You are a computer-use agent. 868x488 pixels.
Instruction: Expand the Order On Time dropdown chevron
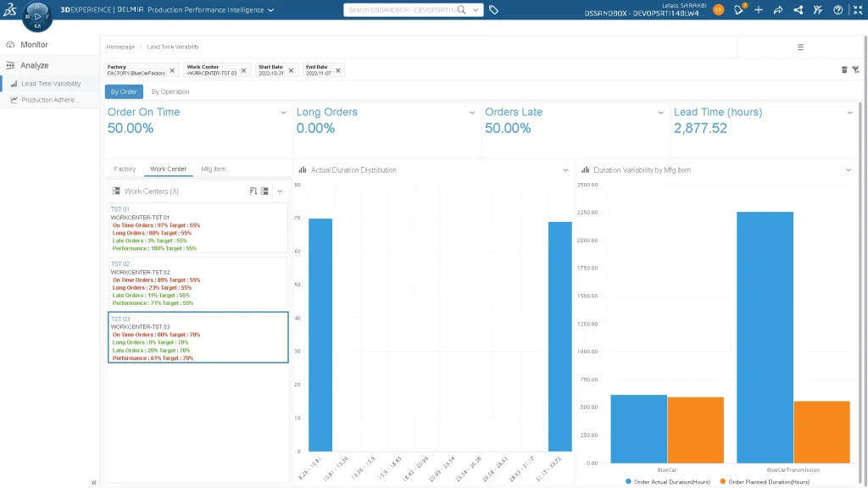283,113
